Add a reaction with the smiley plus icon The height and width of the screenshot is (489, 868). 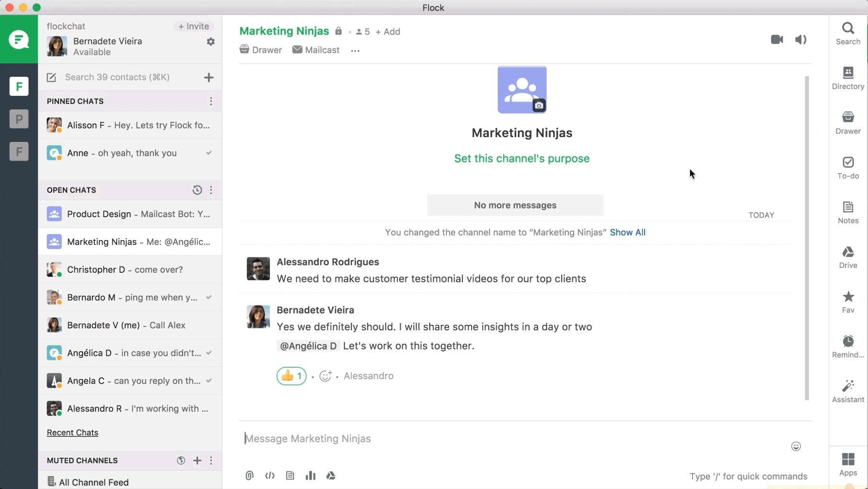coord(326,376)
